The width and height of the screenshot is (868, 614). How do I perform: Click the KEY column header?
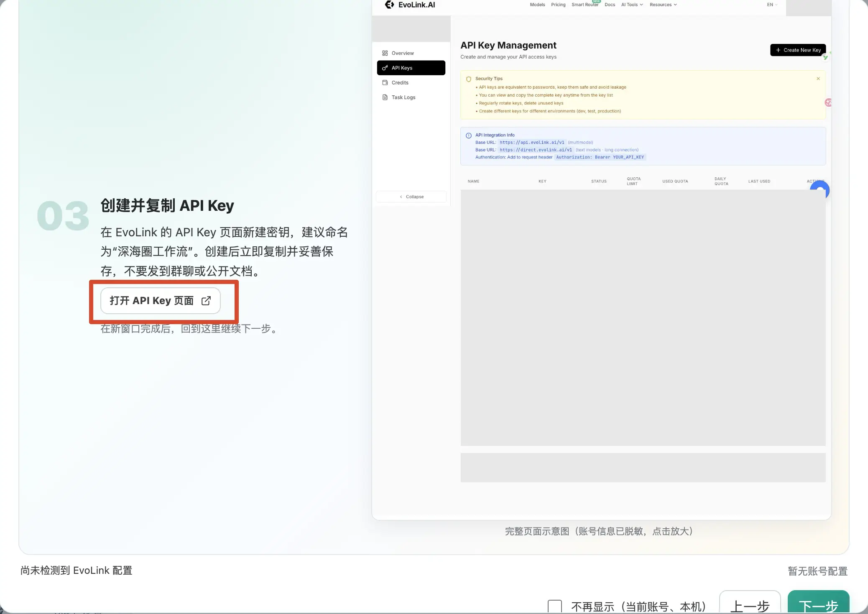click(x=542, y=181)
